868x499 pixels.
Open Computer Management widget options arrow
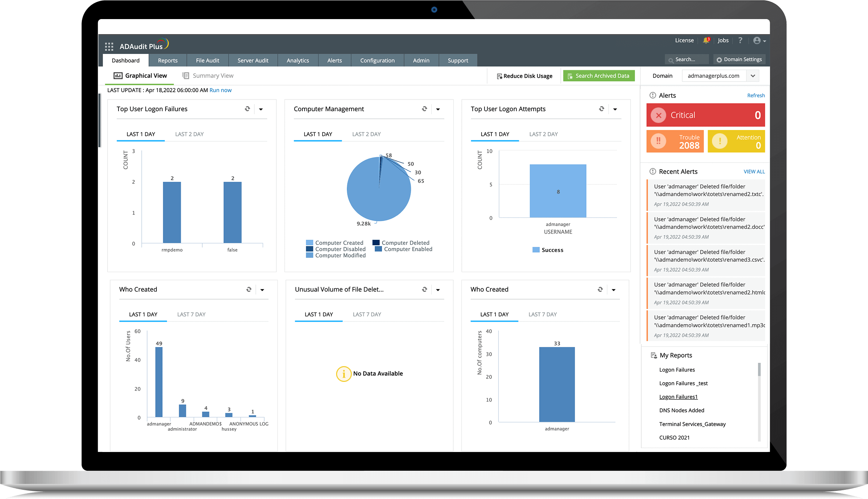[x=438, y=109]
